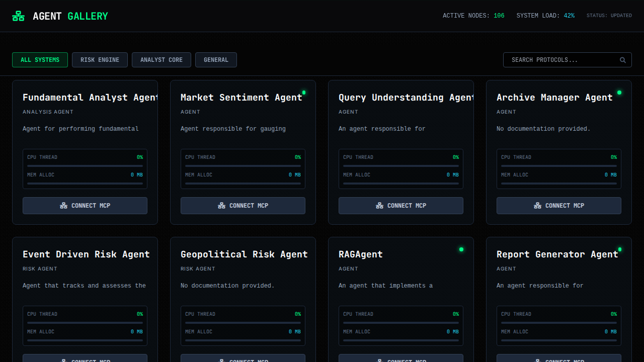
Task: Connect MCP for Archive Manager Agent
Action: click(x=559, y=206)
